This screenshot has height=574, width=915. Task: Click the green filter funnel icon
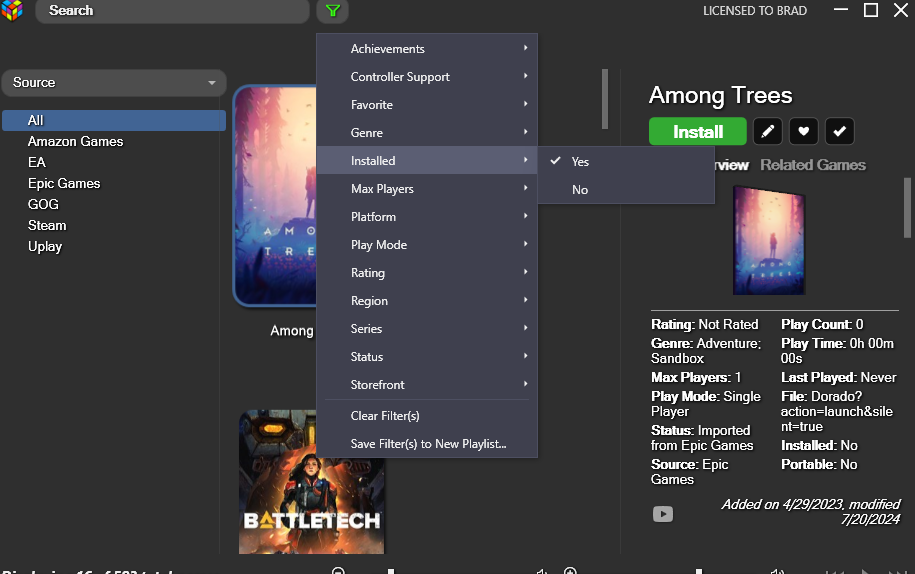pos(333,11)
